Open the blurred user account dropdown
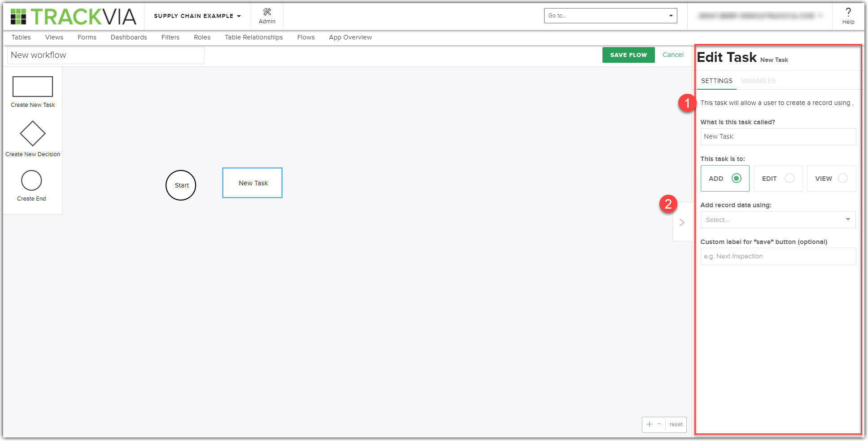 pos(760,16)
